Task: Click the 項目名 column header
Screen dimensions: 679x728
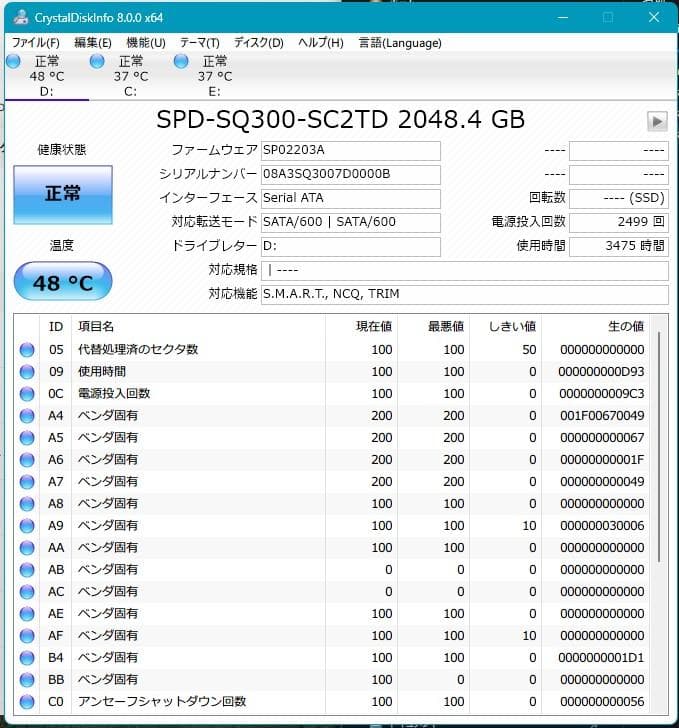Action: pos(198,327)
